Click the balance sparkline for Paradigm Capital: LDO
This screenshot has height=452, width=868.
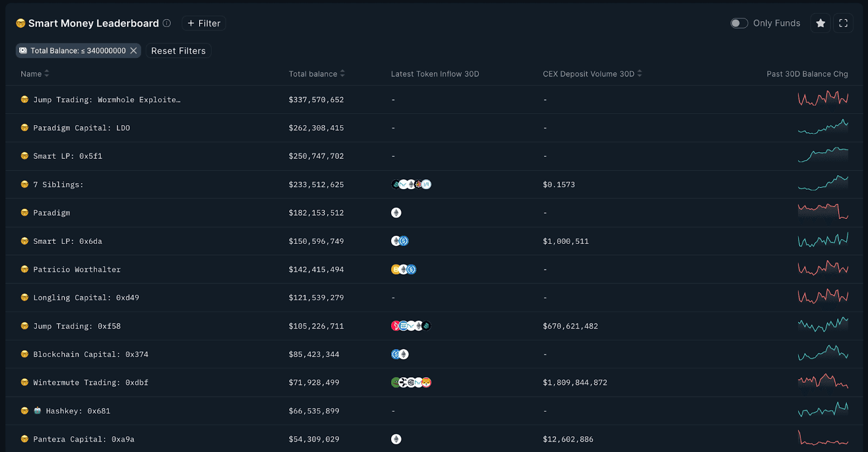tap(823, 127)
